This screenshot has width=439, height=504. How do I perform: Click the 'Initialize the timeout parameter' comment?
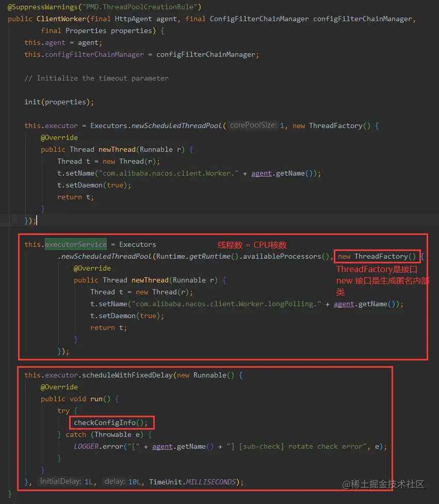click(96, 78)
